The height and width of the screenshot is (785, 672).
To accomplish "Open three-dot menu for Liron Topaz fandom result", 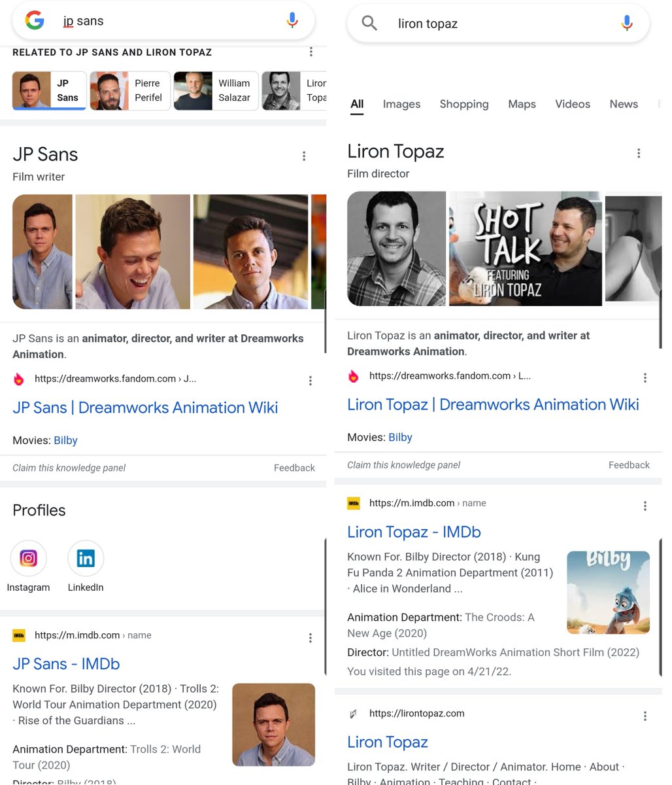I will pyautogui.click(x=645, y=377).
